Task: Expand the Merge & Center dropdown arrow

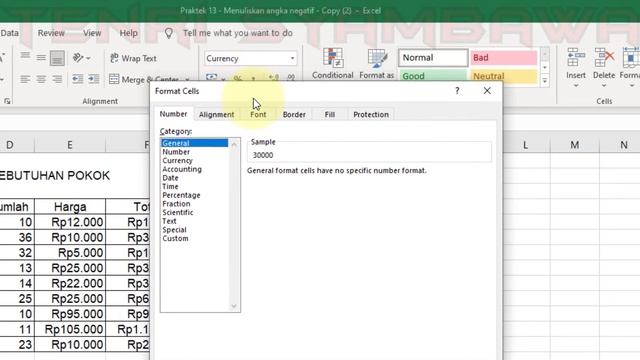Action: pyautogui.click(x=187, y=79)
